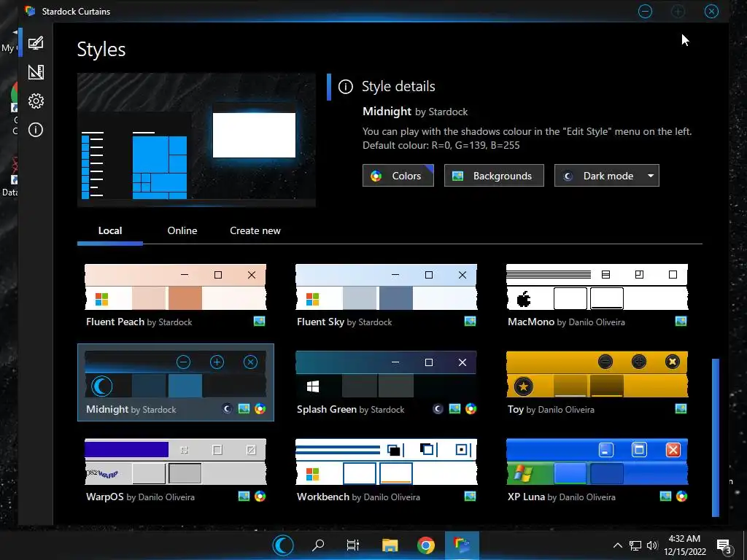The width and height of the screenshot is (747, 560).
Task: Click background icon on Splash Green card
Action: click(x=454, y=408)
